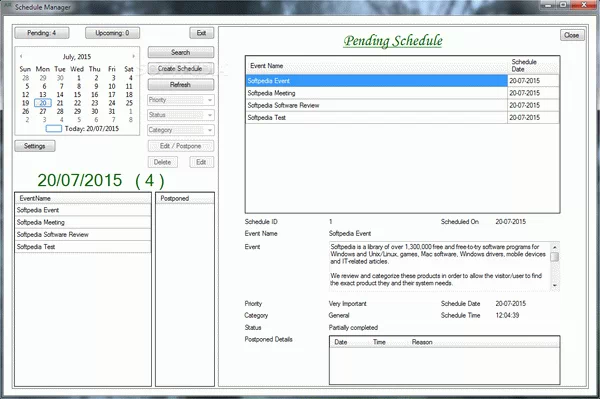Select Softpedia Meeting in the daily EventName list

[83, 222]
